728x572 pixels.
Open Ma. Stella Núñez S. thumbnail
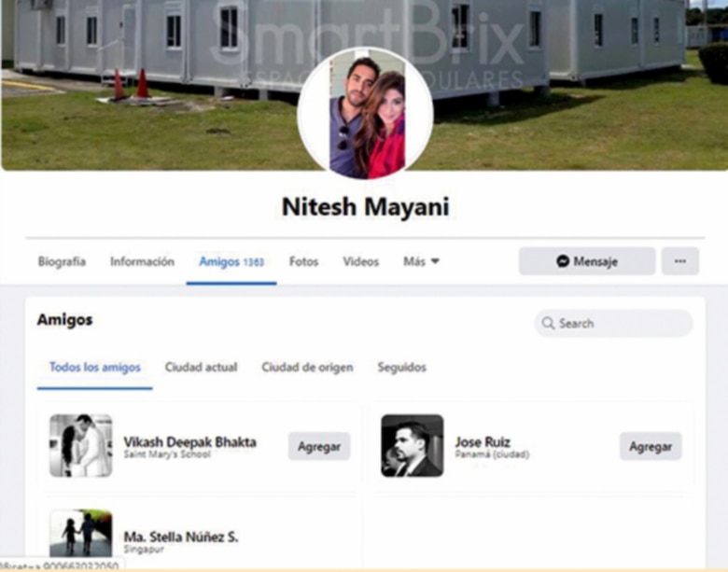click(x=81, y=533)
